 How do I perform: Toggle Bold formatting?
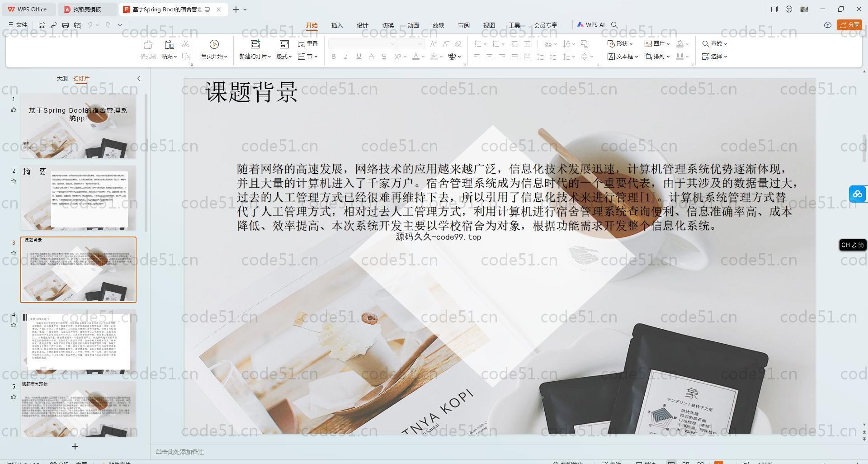[x=334, y=57]
